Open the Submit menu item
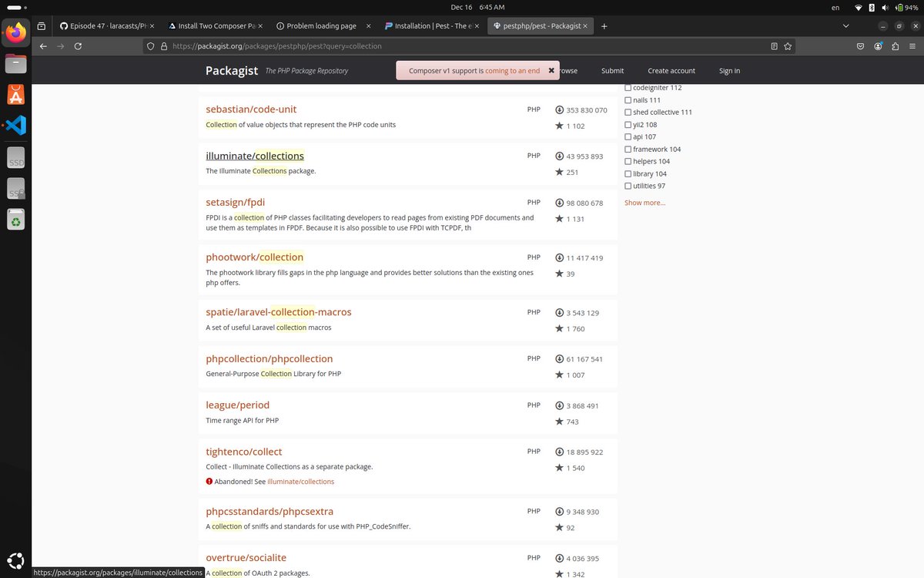Image resolution: width=924 pixels, height=578 pixels. [x=612, y=71]
